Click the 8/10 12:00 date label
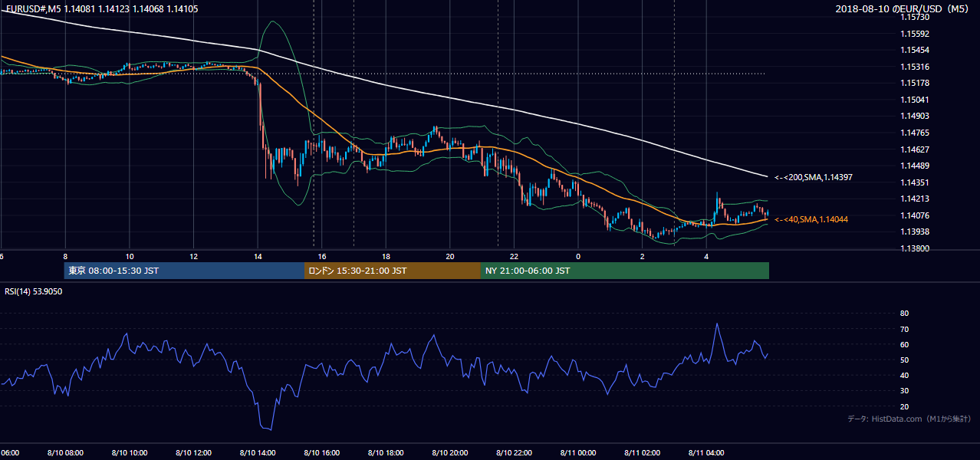The image size is (980, 460). pos(194,452)
